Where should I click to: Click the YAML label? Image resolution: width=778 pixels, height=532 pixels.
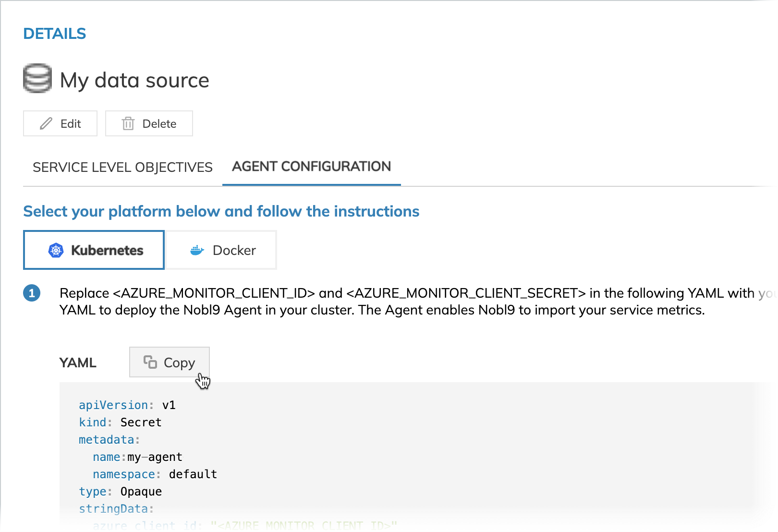pyautogui.click(x=78, y=363)
